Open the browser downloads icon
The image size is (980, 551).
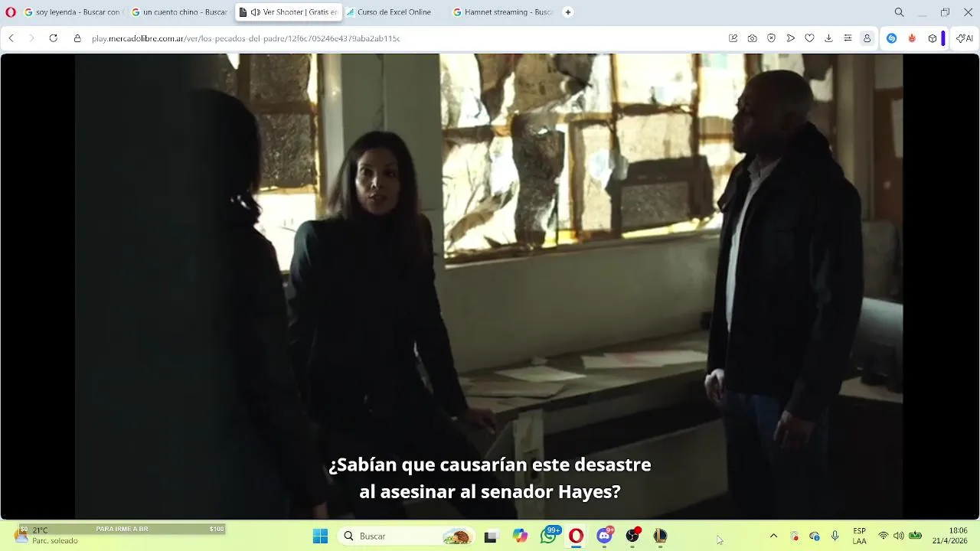828,38
